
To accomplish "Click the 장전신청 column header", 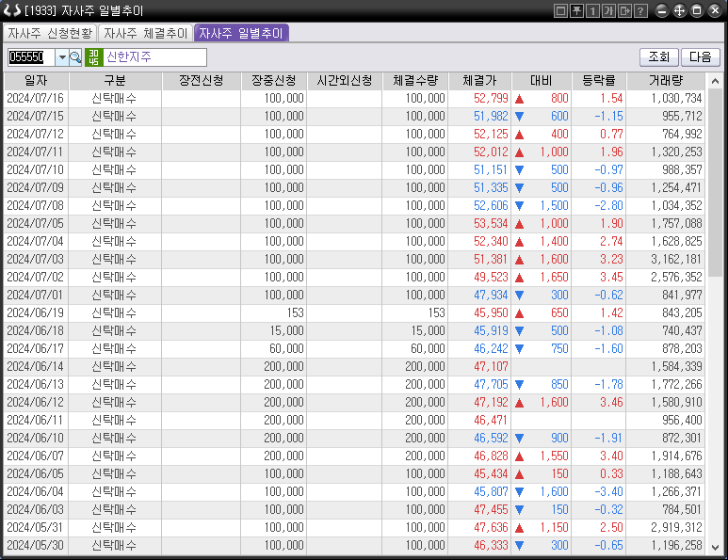I will tap(202, 81).
